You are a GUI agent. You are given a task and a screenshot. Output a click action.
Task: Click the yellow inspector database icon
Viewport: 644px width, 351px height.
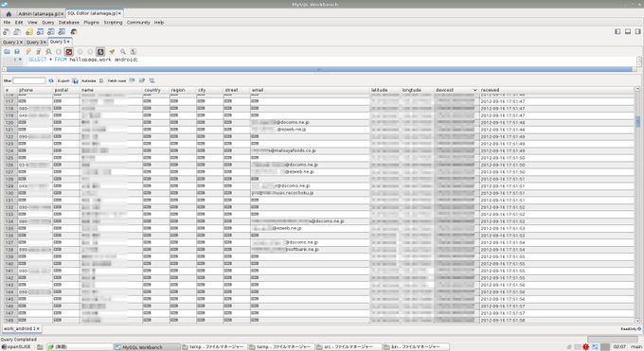29,31
